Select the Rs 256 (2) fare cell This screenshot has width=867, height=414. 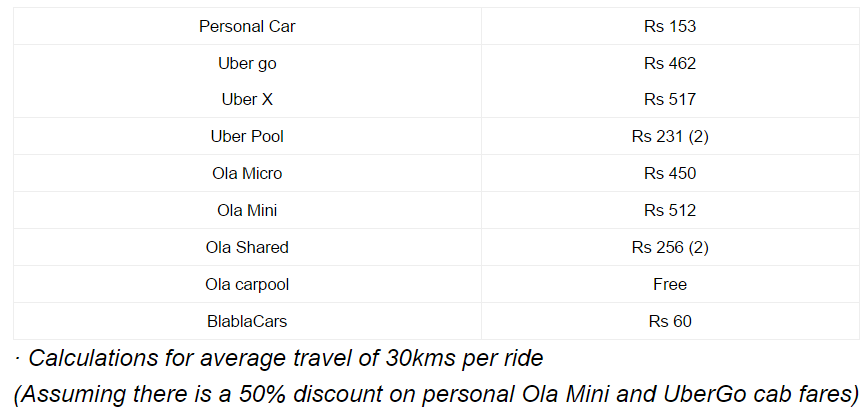(x=670, y=247)
